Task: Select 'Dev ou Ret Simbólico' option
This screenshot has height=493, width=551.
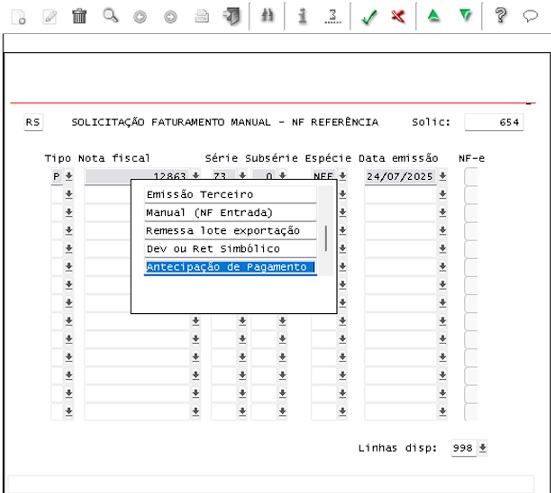Action: pyautogui.click(x=230, y=249)
